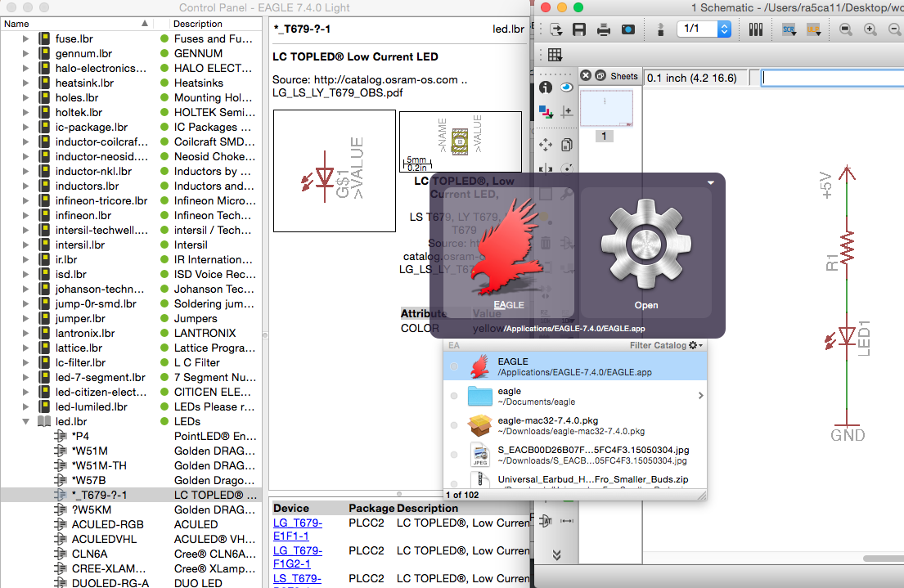
Task: Select the Show eye tool
Action: click(x=567, y=87)
